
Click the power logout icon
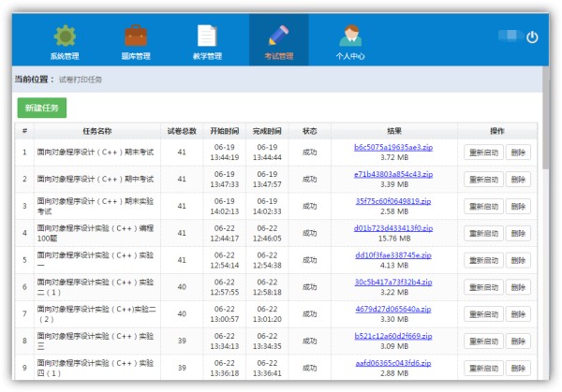point(532,37)
